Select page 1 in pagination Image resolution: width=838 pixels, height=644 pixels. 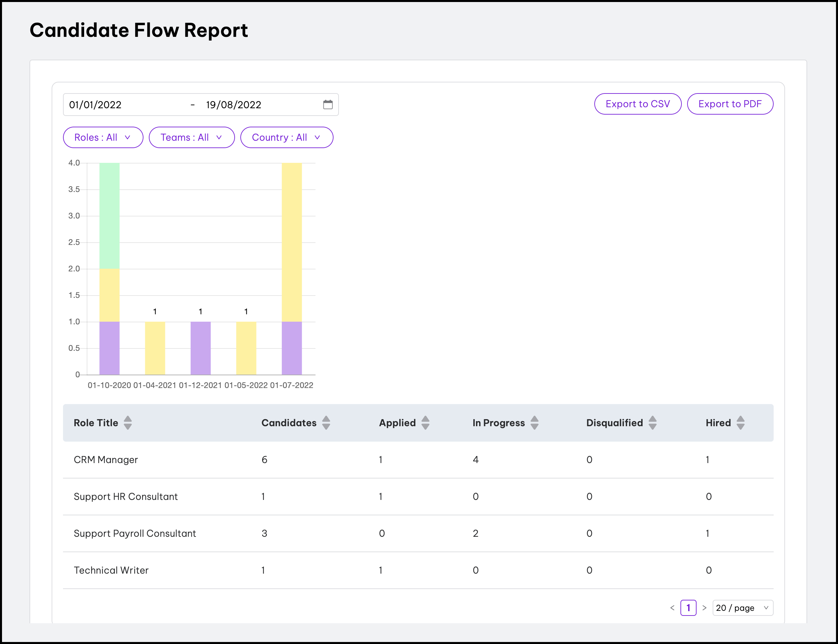point(688,608)
